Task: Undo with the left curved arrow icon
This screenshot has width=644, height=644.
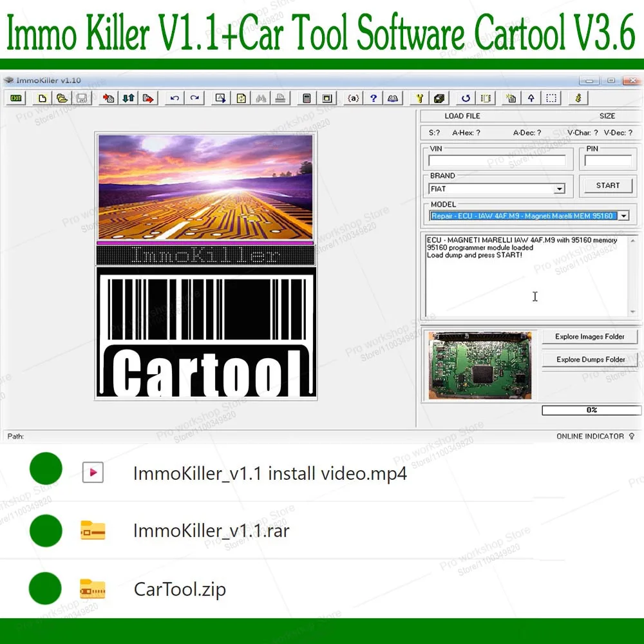Action: (175, 98)
